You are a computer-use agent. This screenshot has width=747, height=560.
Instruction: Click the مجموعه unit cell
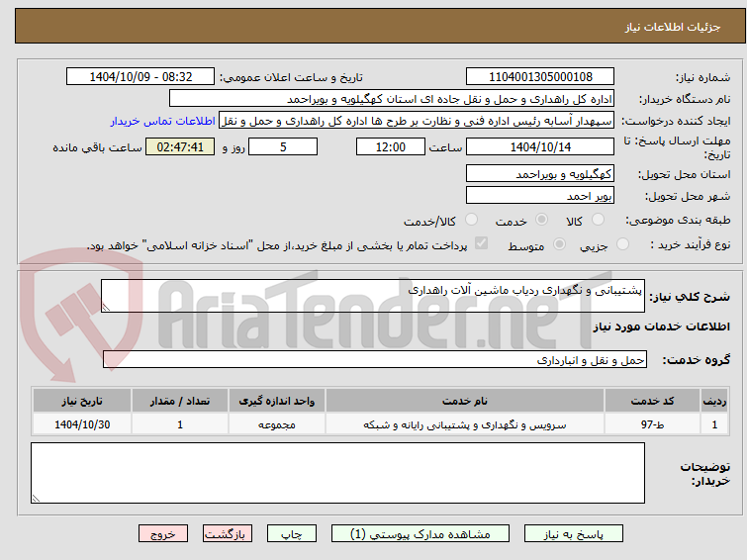pos(277,424)
